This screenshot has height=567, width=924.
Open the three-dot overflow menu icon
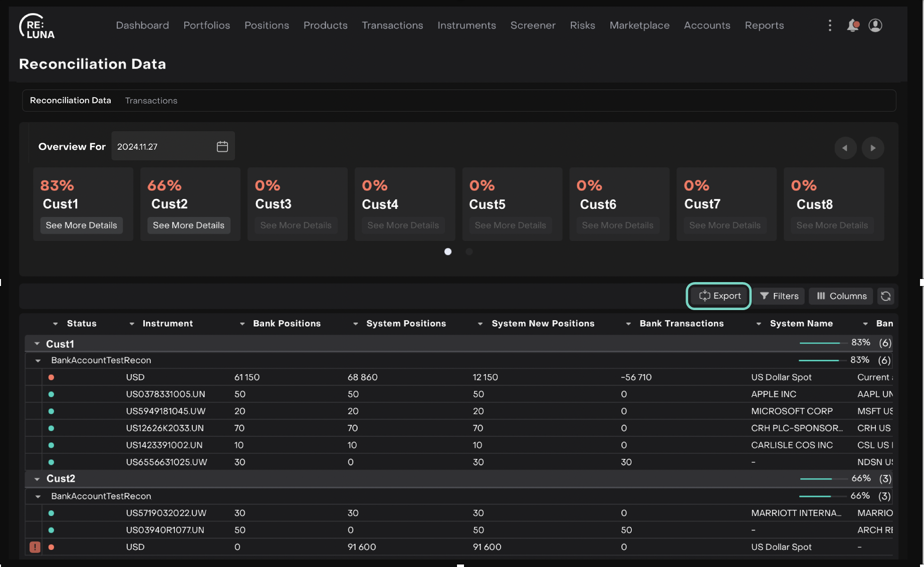coord(830,25)
